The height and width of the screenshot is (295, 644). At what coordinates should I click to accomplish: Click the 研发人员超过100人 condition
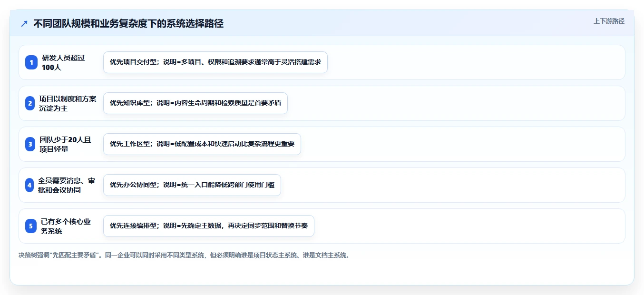click(x=63, y=62)
